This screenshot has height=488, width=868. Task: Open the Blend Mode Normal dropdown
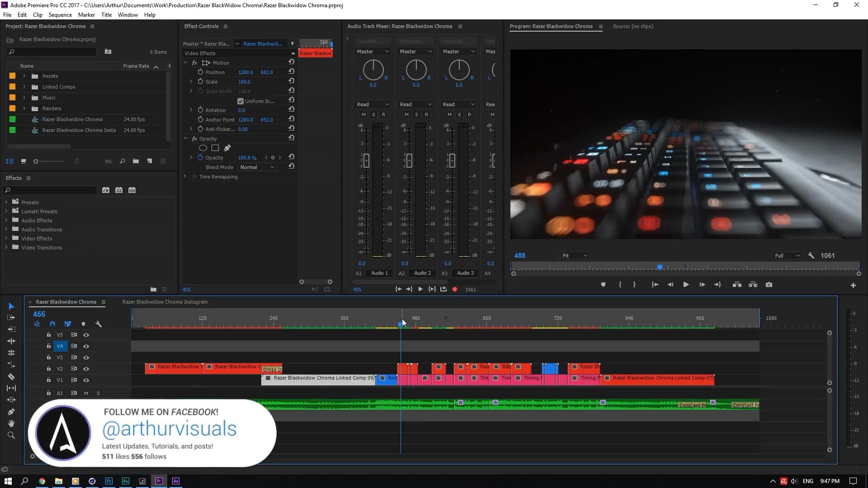(x=257, y=167)
